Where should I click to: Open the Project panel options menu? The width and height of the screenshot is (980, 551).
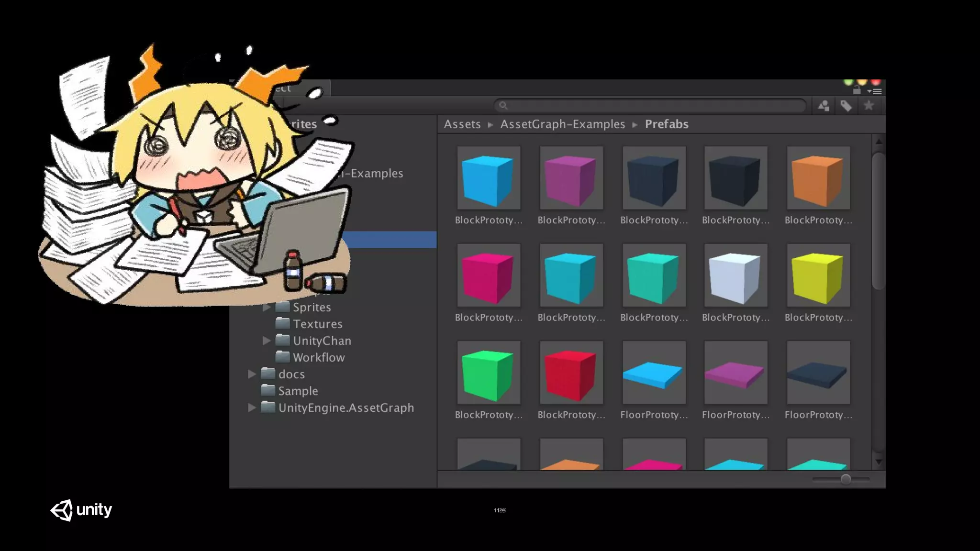coord(875,91)
